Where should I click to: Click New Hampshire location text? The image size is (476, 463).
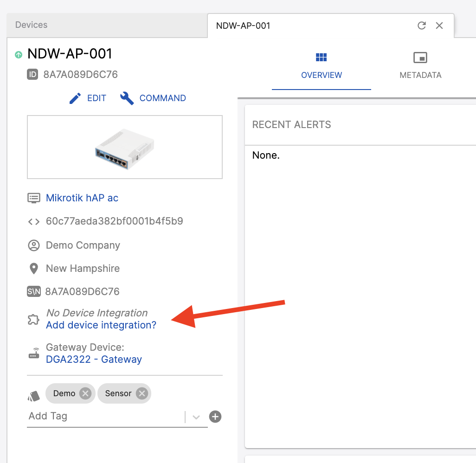pos(83,269)
